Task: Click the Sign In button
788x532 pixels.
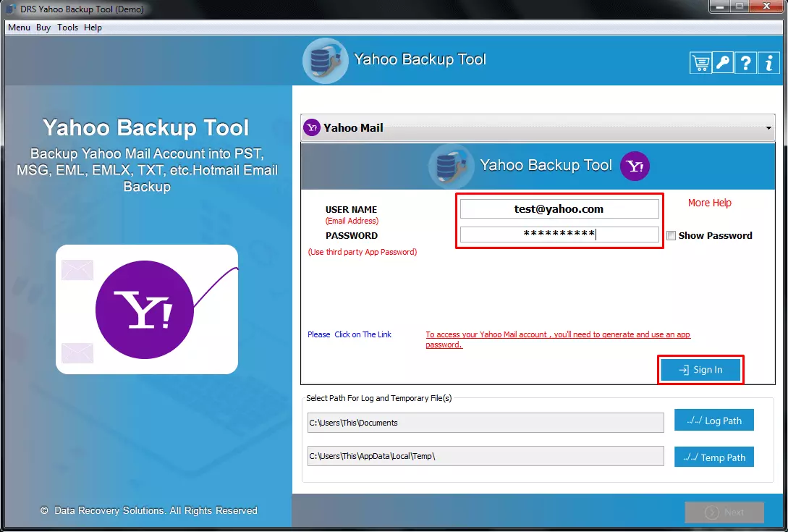Action: tap(700, 370)
